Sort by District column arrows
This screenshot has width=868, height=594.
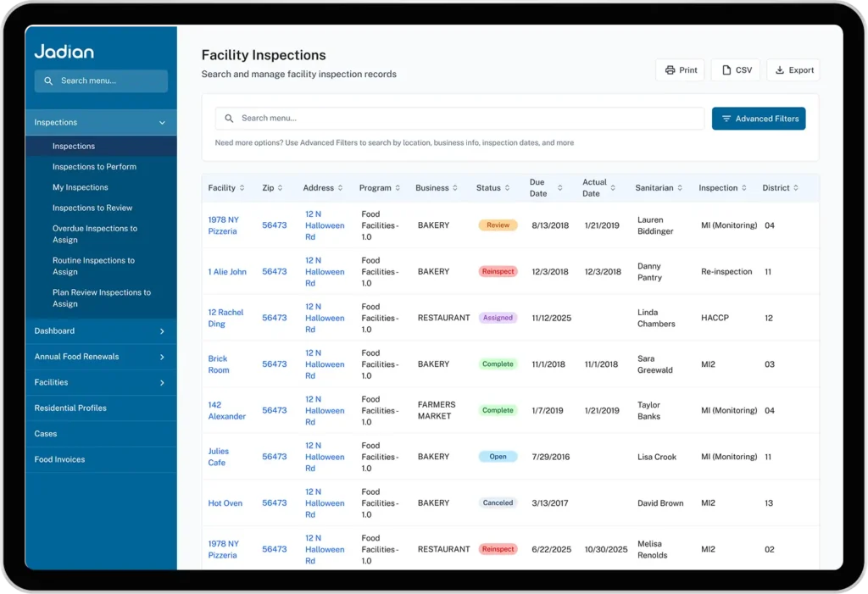pyautogui.click(x=796, y=188)
